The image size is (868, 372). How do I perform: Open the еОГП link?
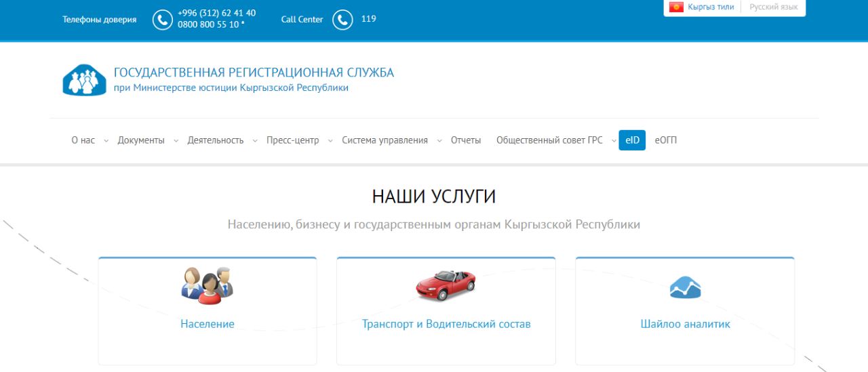click(666, 140)
